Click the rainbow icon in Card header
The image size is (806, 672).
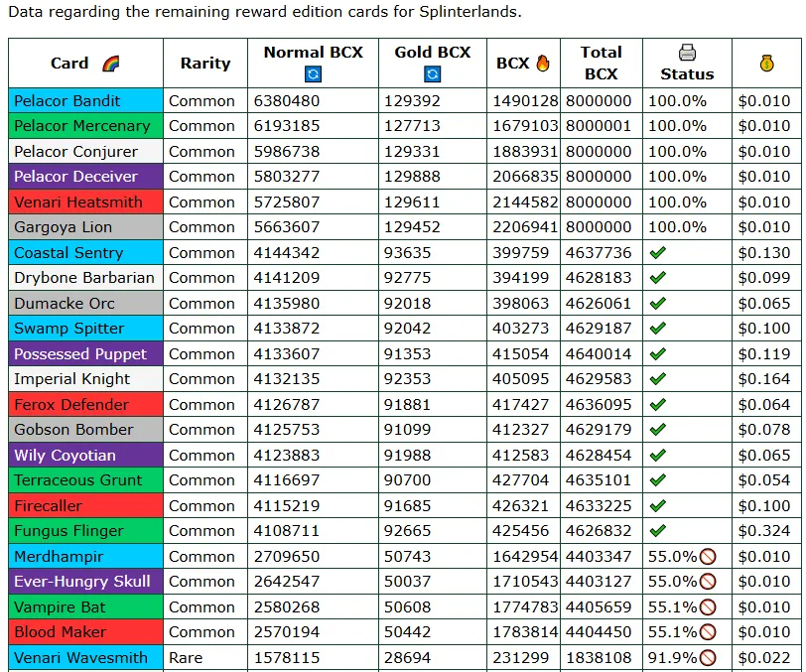[x=110, y=64]
